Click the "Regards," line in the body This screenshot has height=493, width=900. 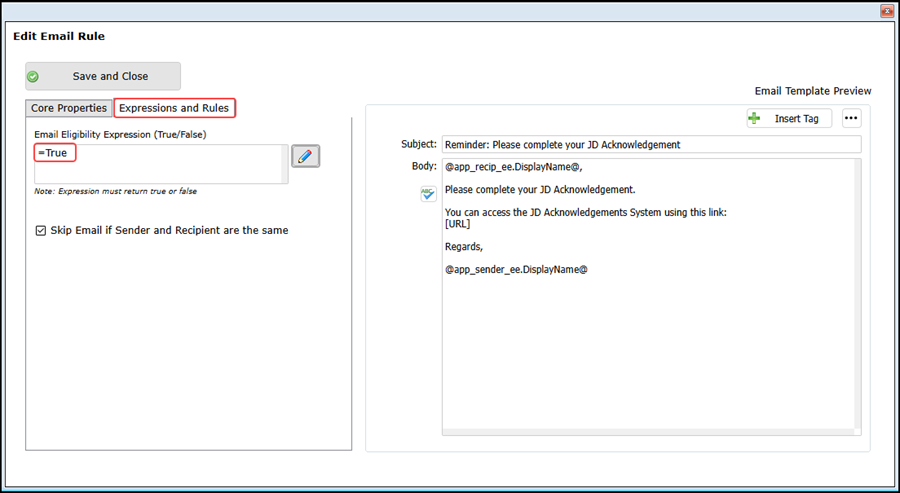pyautogui.click(x=464, y=247)
